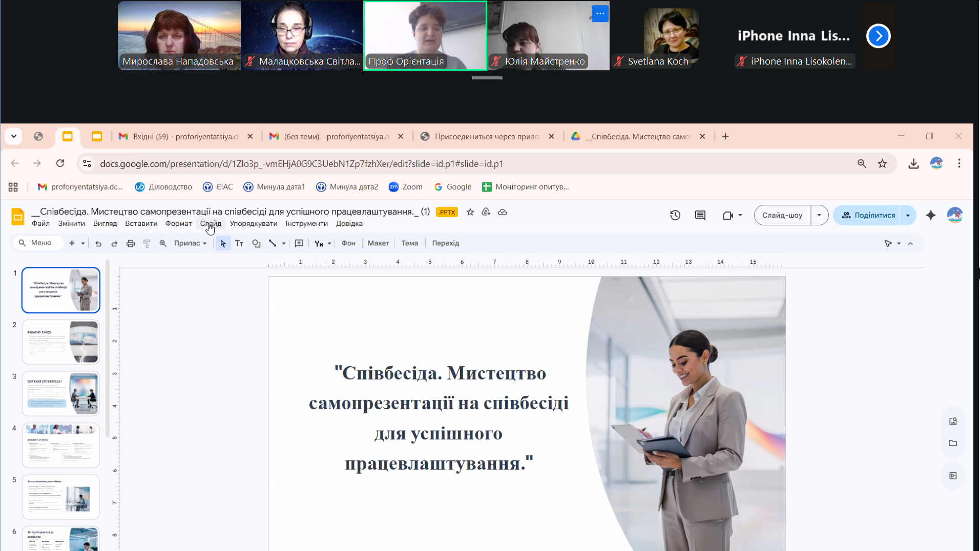Click the Поділитися share button
Viewport: 980px width, 551px height.
[868, 216]
